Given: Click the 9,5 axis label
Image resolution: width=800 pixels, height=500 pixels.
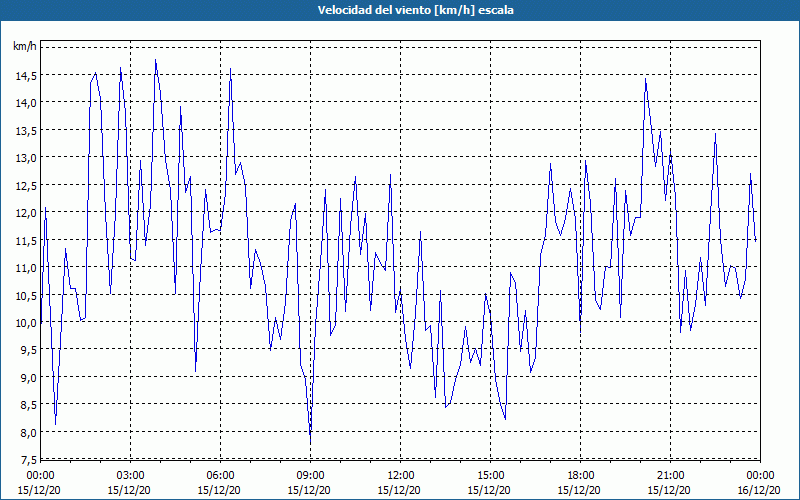Looking at the screenshot, I should pos(29,351).
